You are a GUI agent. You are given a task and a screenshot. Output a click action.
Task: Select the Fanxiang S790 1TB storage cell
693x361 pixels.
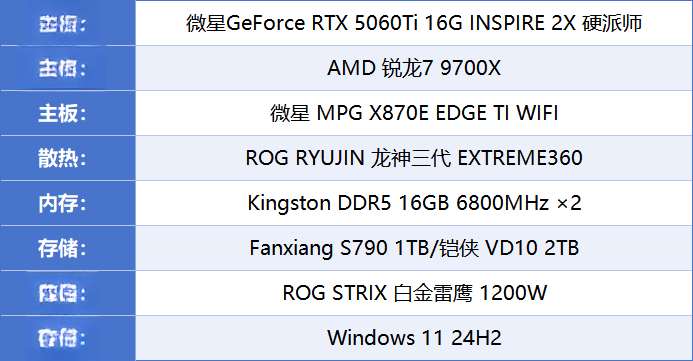(x=414, y=248)
